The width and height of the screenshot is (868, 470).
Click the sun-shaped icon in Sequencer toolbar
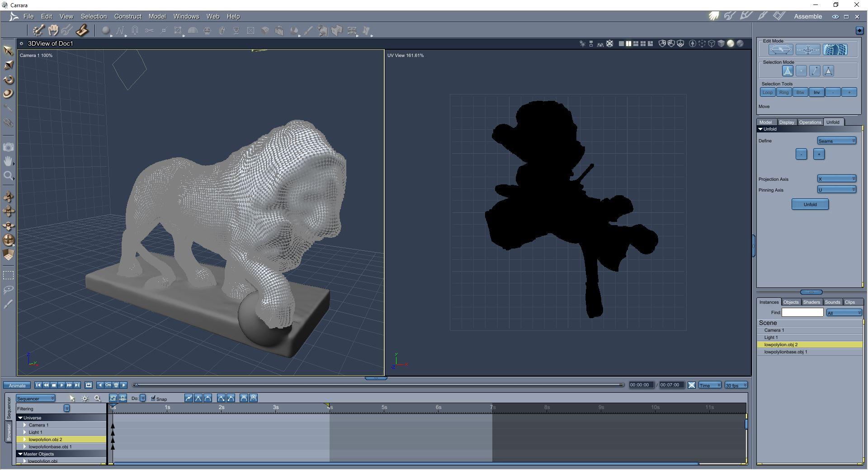(85, 398)
